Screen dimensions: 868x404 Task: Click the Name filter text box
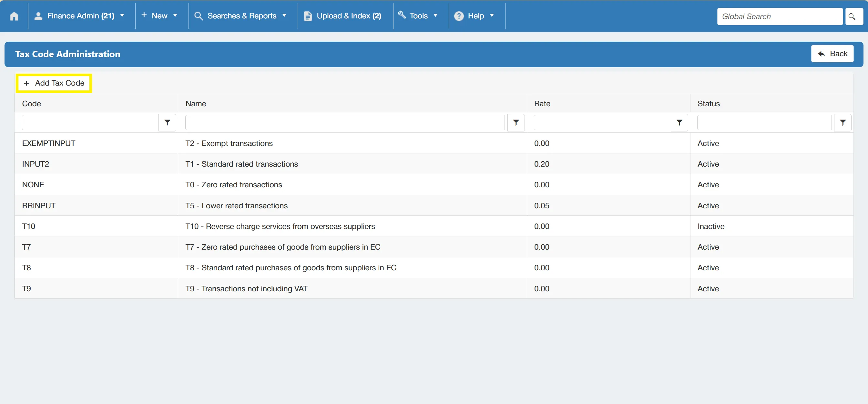345,123
